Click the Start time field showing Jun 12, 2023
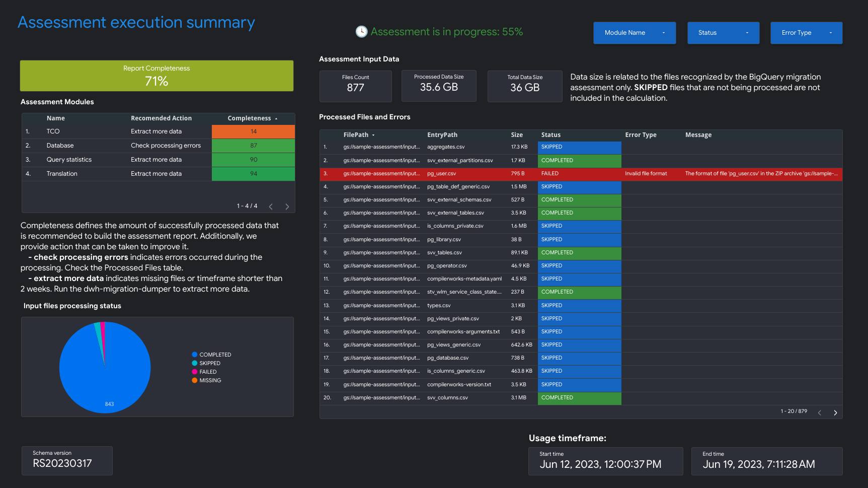The image size is (868, 488). [x=605, y=461]
